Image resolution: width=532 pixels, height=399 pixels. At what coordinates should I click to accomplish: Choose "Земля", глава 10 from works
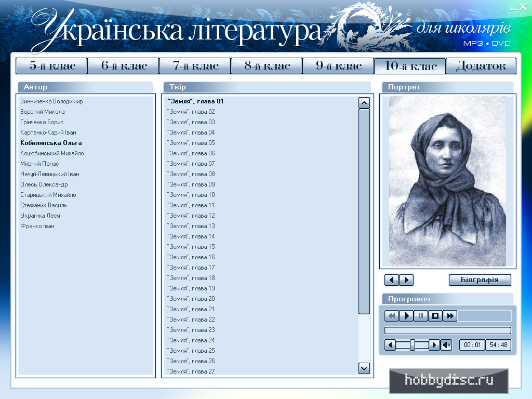coord(191,195)
